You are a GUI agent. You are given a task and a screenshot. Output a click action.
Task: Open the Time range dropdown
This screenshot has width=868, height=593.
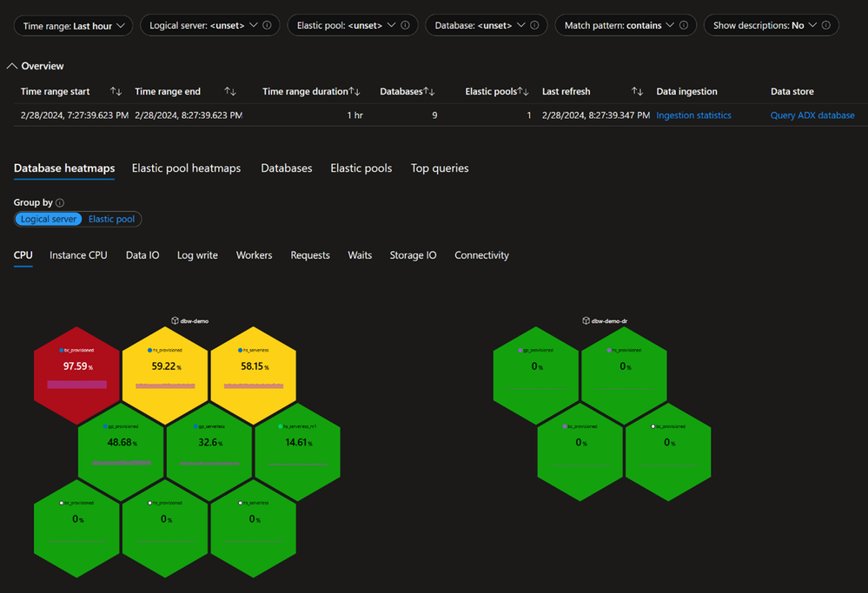tap(73, 25)
